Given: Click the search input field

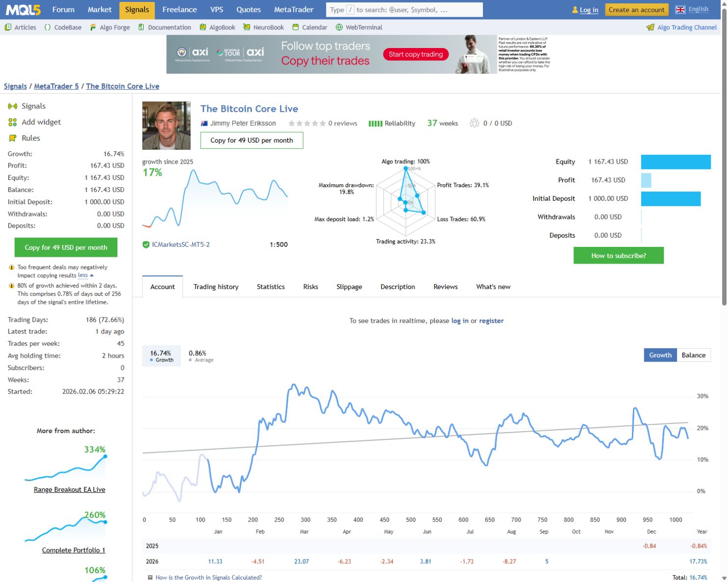Looking at the screenshot, I should click(x=404, y=10).
